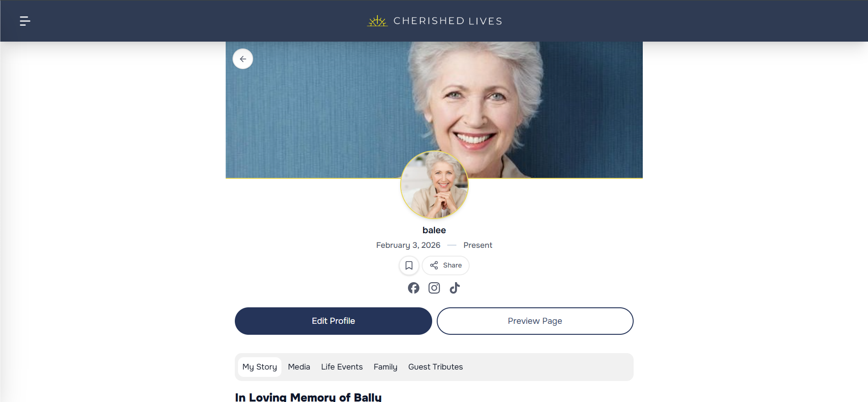Open the hamburger menu icon
868x402 pixels.
point(25,21)
